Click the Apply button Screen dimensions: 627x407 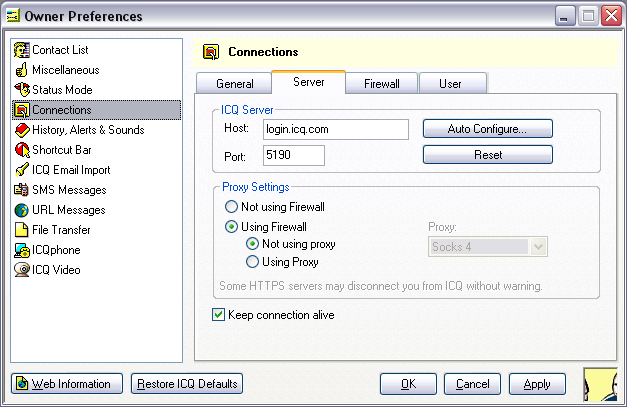(x=537, y=384)
